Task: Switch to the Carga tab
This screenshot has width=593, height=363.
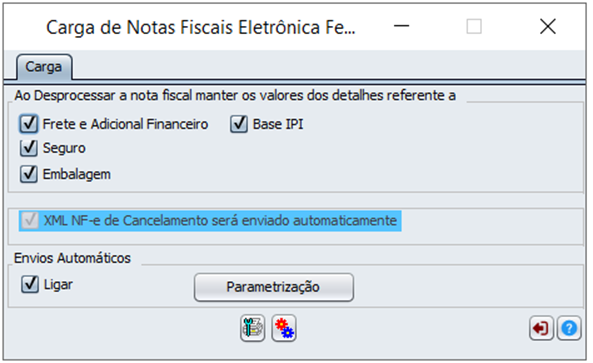Action: tap(44, 67)
